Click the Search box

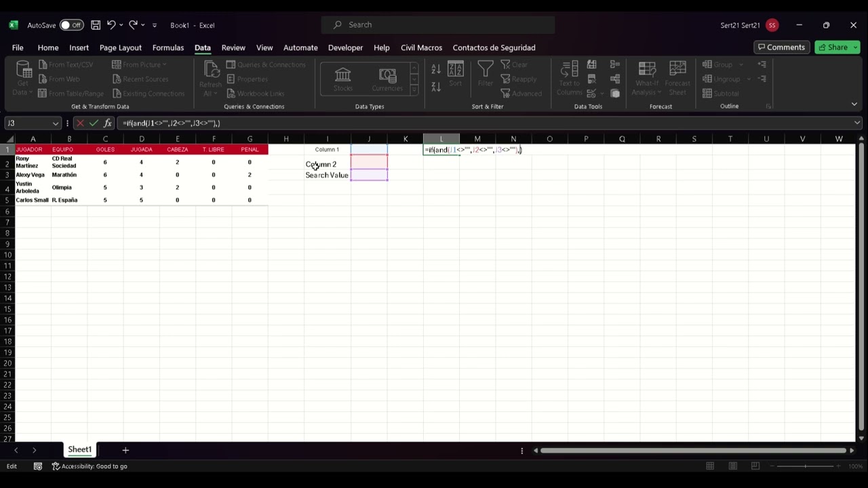tap(438, 25)
